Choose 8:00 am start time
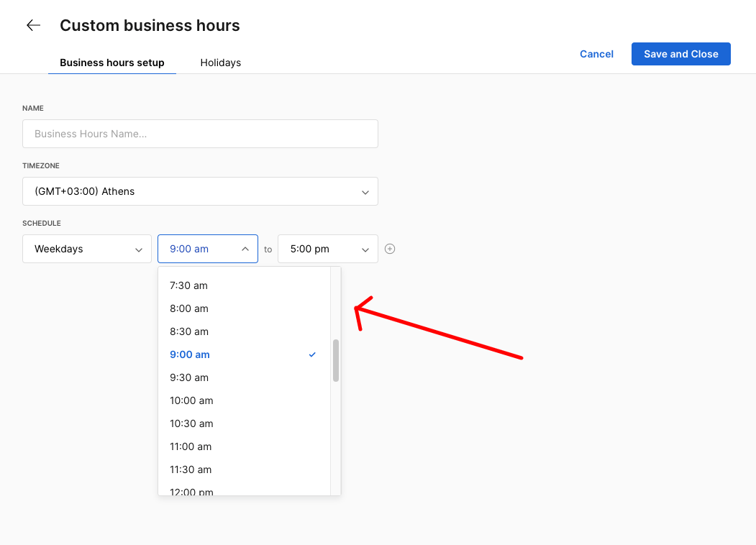756x545 pixels. click(x=188, y=308)
